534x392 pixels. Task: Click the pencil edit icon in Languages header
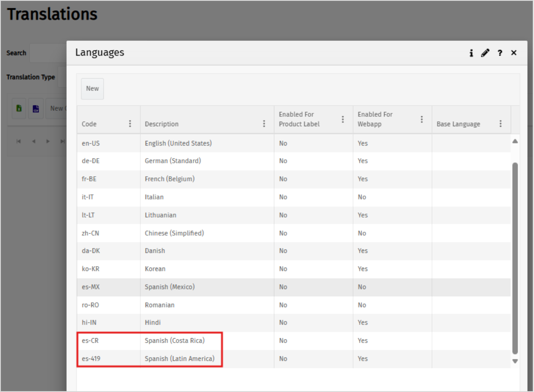click(x=485, y=53)
